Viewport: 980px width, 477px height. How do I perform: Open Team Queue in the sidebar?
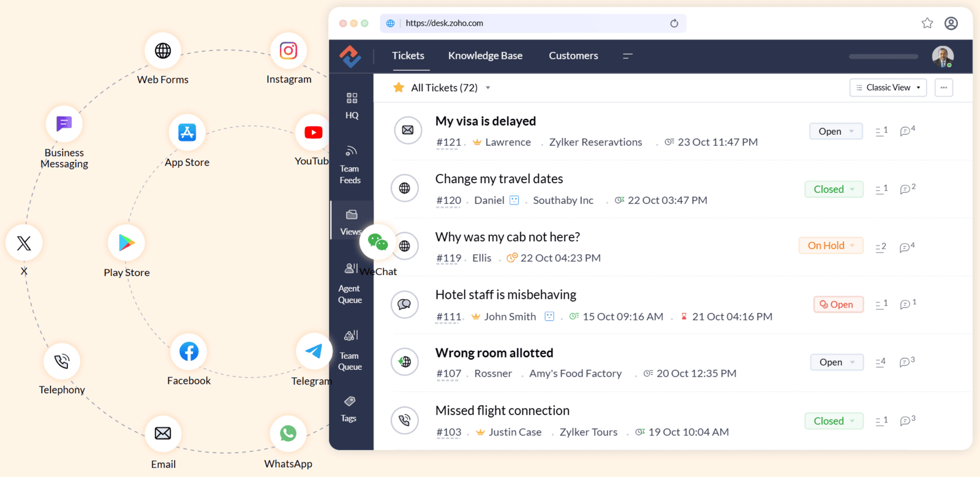coord(350,350)
